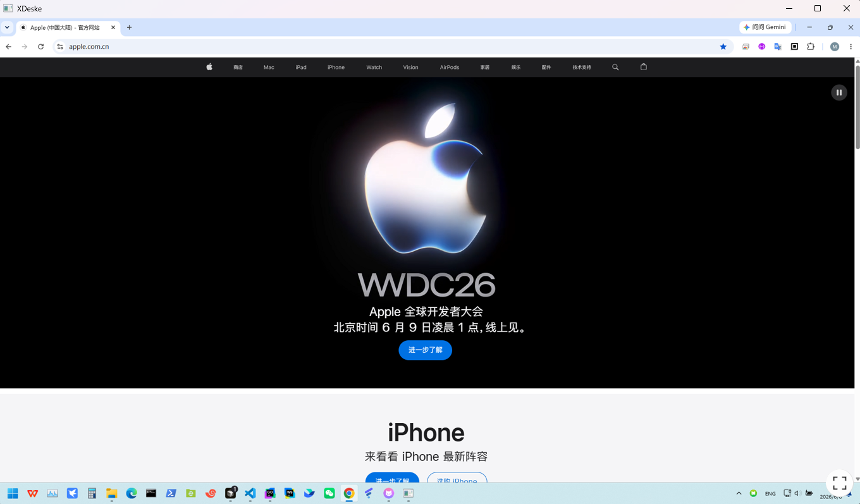Screen dimensions: 860x504
Task: Click the green cat system tray icon
Action: pyautogui.click(x=753, y=493)
